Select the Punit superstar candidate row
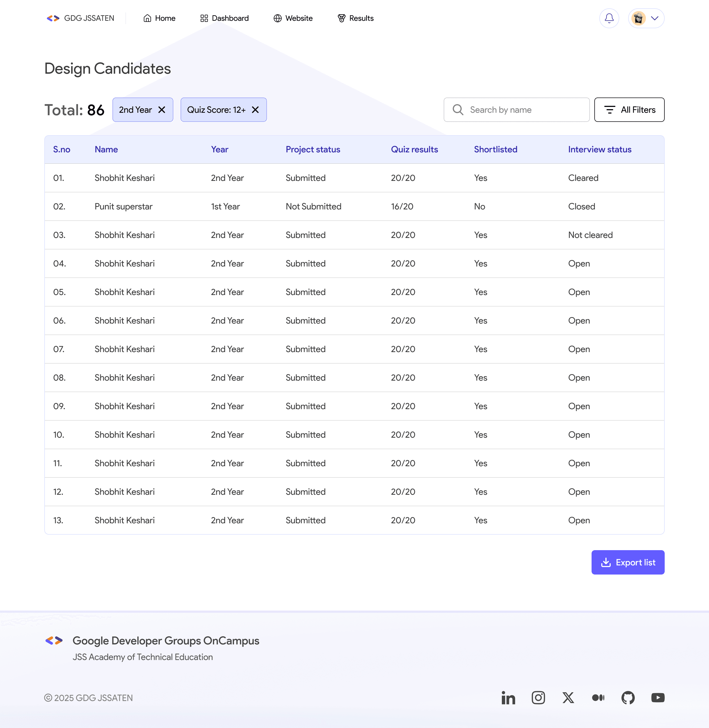709x728 pixels. pos(123,206)
